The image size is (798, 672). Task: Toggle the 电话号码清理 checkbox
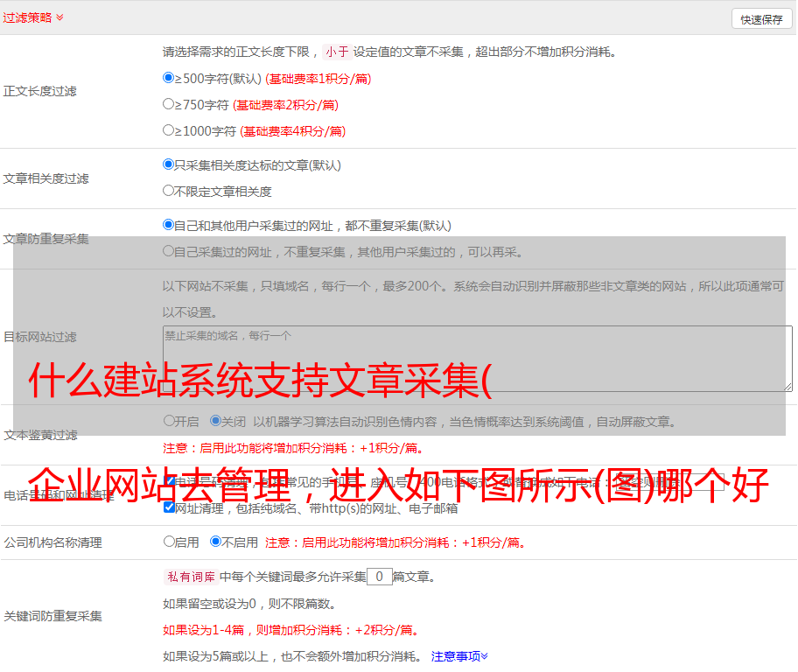[170, 481]
